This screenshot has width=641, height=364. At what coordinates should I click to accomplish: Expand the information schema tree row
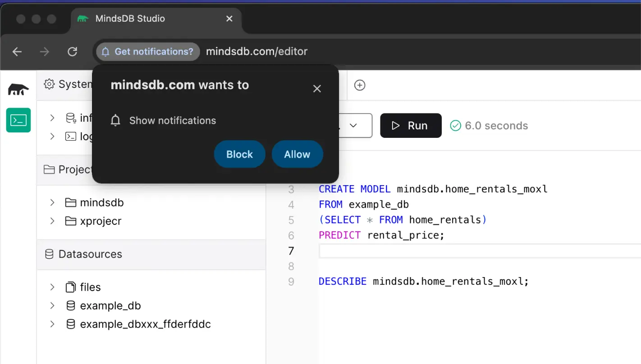click(x=52, y=118)
